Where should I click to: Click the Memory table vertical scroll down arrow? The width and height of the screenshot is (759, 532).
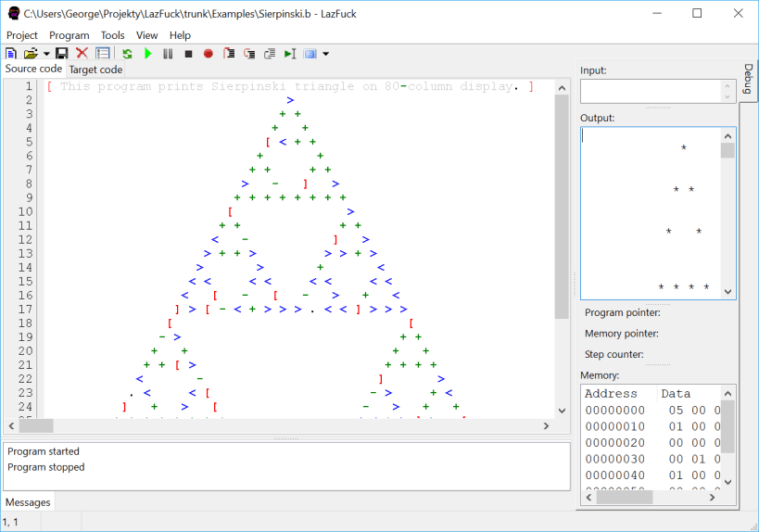pos(728,482)
